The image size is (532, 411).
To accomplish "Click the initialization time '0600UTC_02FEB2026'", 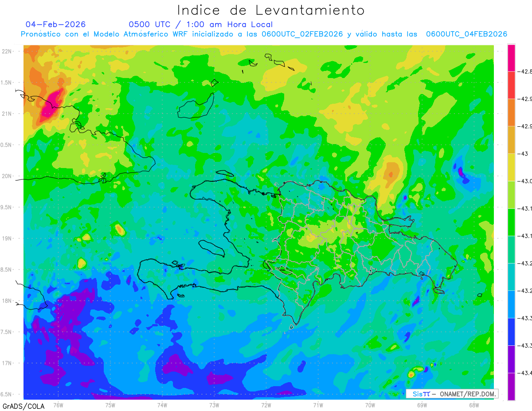I will (302, 34).
